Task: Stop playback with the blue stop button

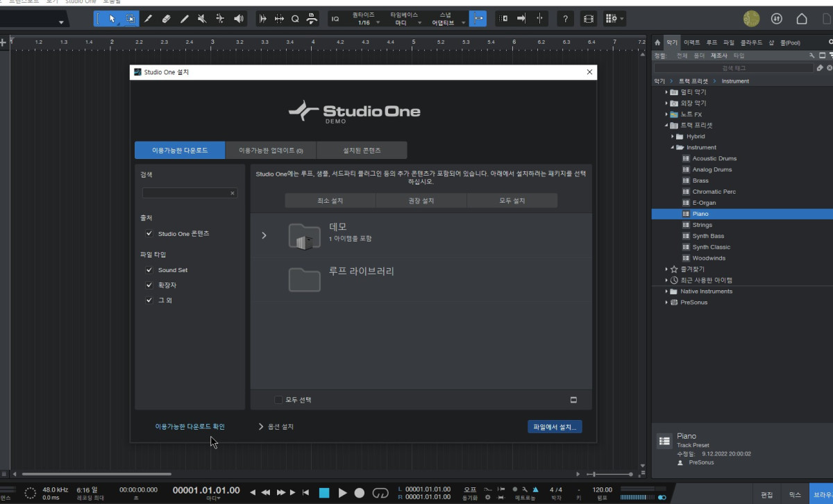Action: click(x=323, y=493)
